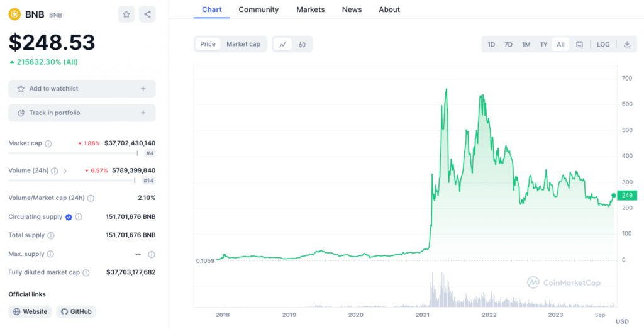Open the Circulating supply info icon
The width and height of the screenshot is (644, 329).
79,217
